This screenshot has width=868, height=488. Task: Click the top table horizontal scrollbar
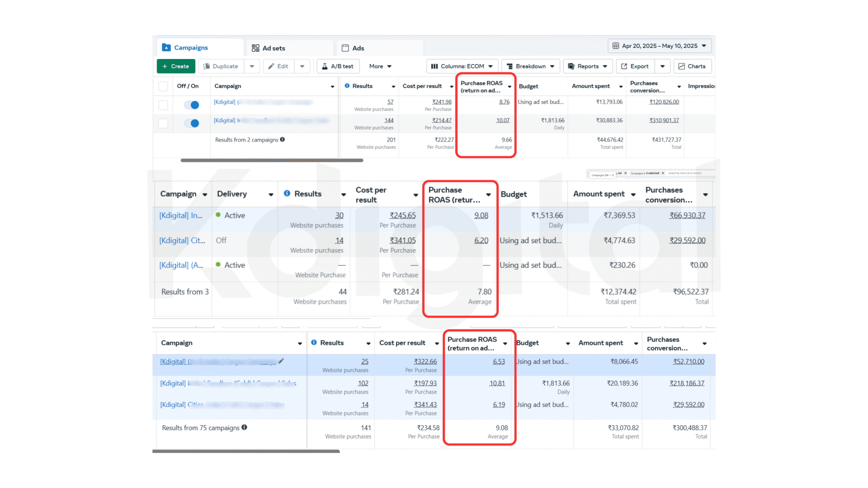pos(272,160)
